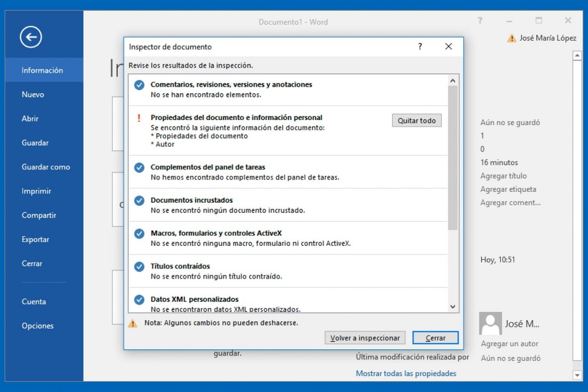This screenshot has width=588, height=392.
Task: Click up arrow of Word window scrollbar
Action: [577, 56]
